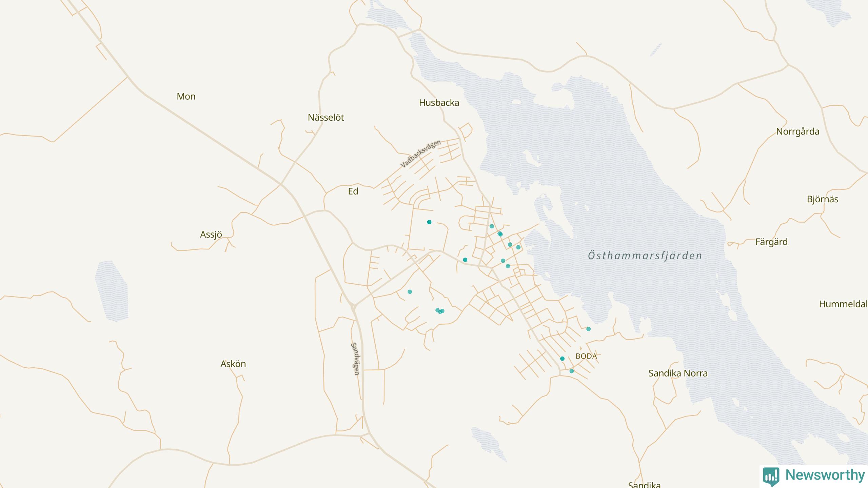Select the Sandika Norra label
Image resolution: width=868 pixels, height=488 pixels.
click(678, 373)
